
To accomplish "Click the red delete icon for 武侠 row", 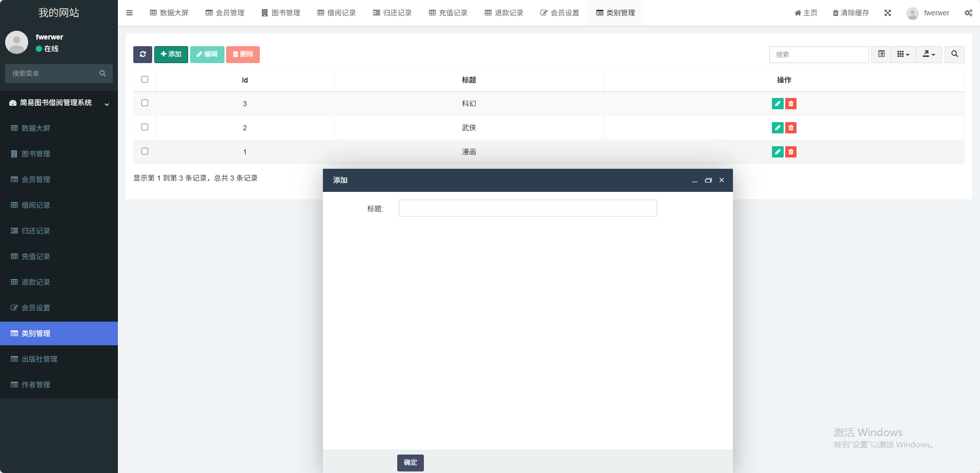I will [791, 128].
